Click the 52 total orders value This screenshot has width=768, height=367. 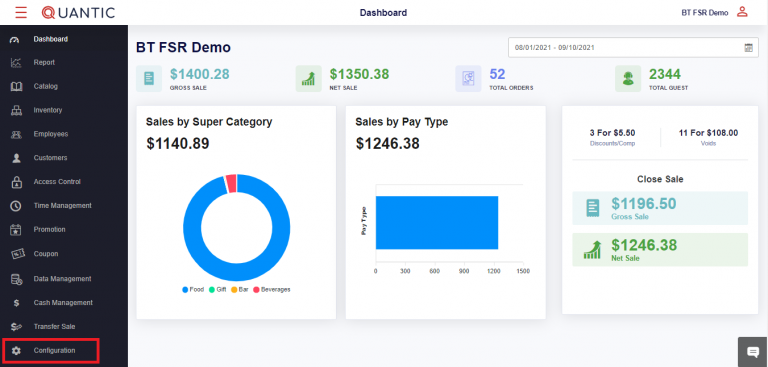point(497,74)
